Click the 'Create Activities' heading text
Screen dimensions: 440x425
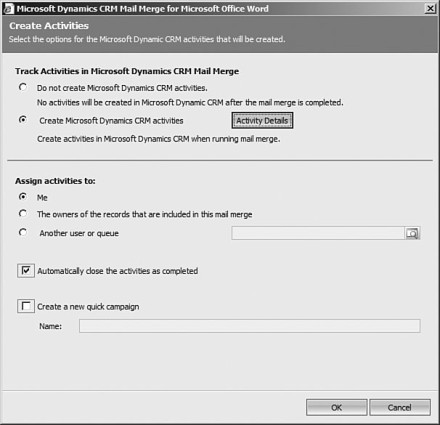[49, 26]
